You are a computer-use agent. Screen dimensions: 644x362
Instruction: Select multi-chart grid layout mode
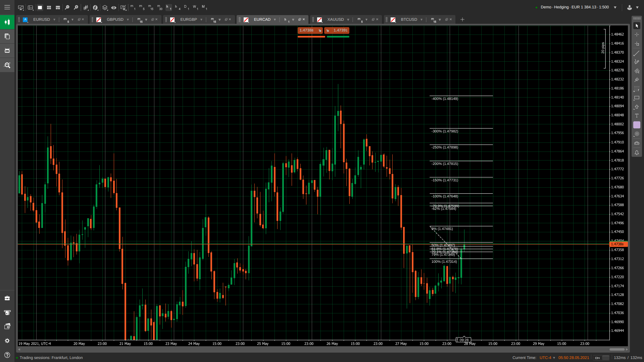pyautogui.click(x=49, y=7)
